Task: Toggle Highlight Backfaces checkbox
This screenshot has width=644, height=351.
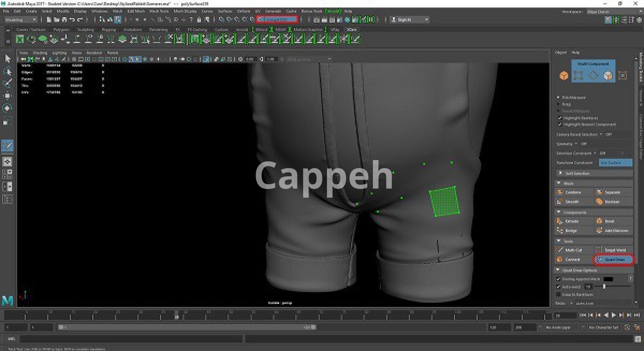Action: pos(559,118)
